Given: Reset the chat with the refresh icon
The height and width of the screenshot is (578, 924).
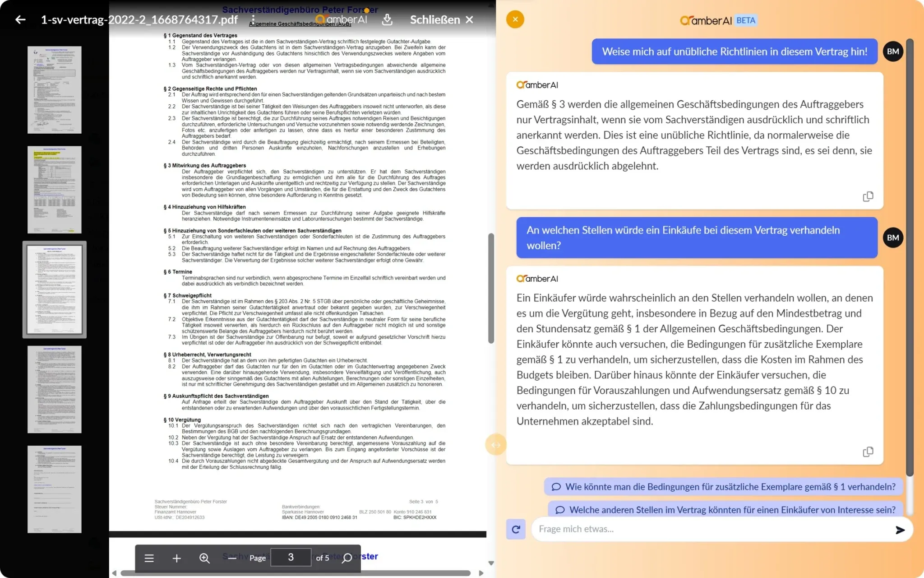Looking at the screenshot, I should point(516,529).
